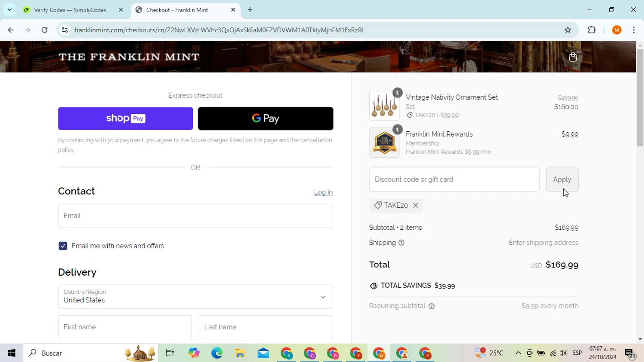644x362 pixels.
Task: Open the browser Extensions puzzle icon
Action: click(x=592, y=30)
